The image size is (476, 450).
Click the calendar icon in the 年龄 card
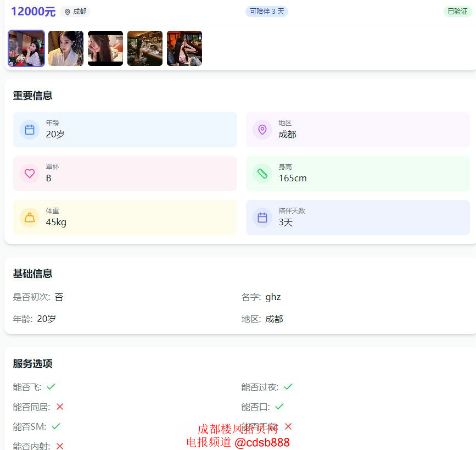30,130
